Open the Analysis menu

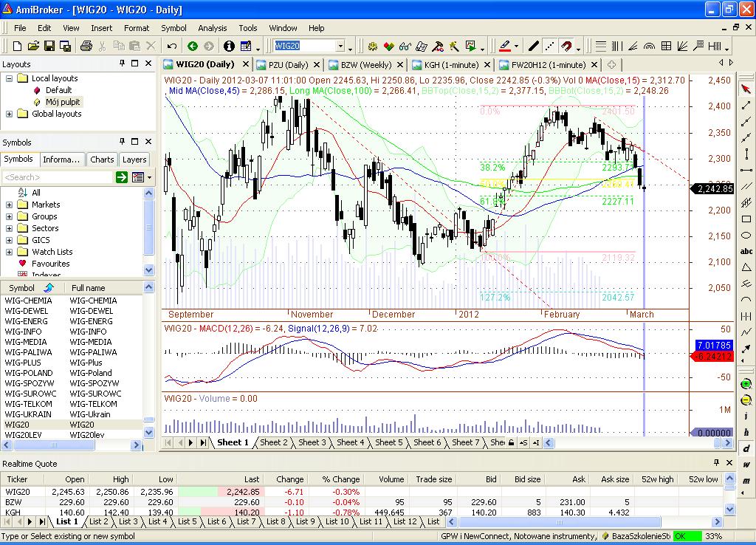212,28
